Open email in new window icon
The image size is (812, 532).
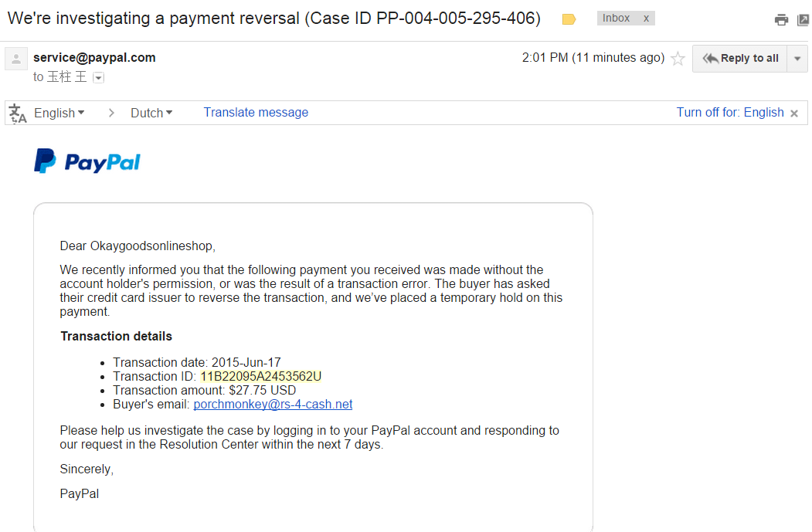pos(804,19)
